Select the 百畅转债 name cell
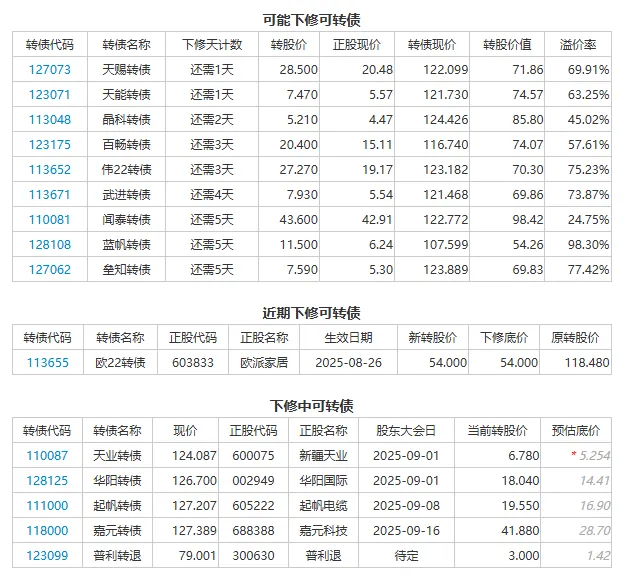Image resolution: width=640 pixels, height=578 pixels. tap(127, 144)
